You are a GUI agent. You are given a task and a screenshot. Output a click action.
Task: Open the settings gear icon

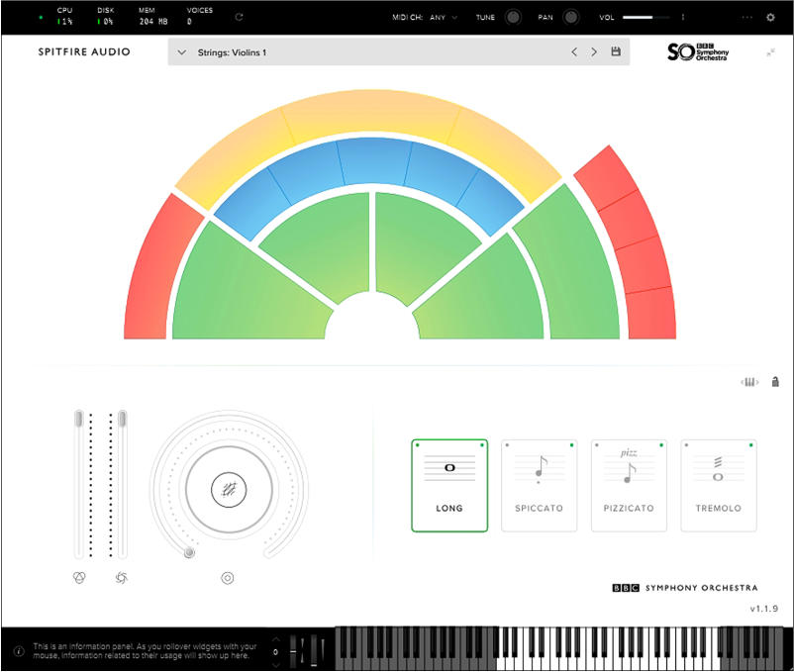pyautogui.click(x=770, y=17)
